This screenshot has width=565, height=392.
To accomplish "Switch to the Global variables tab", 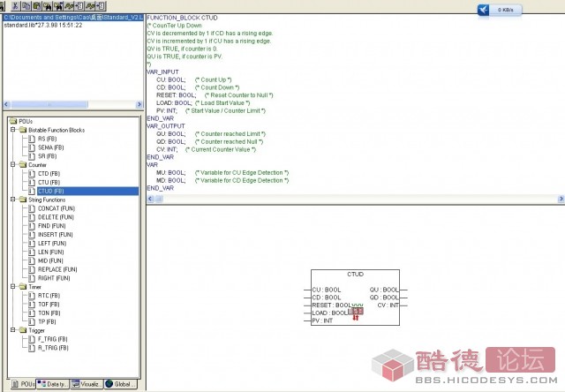I will pyautogui.click(x=121, y=384).
